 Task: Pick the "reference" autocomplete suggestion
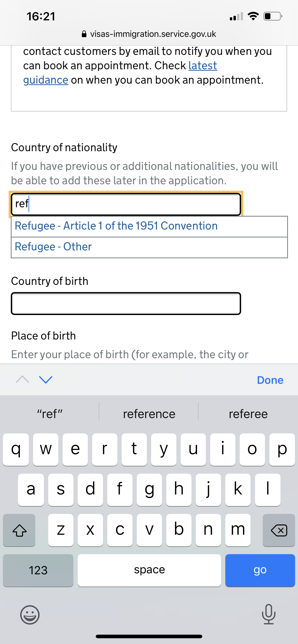tap(149, 414)
